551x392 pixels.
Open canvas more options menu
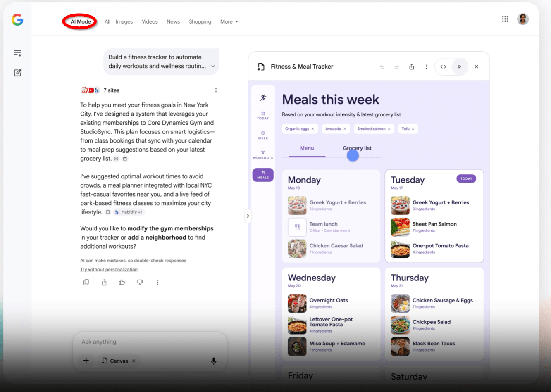click(x=426, y=67)
